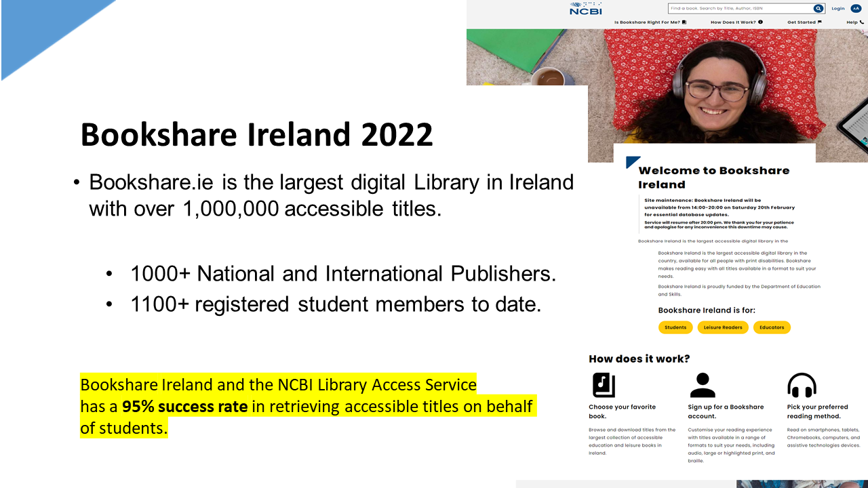Click the NCBI logo
Viewport: 868px width, 488px height.
point(586,8)
